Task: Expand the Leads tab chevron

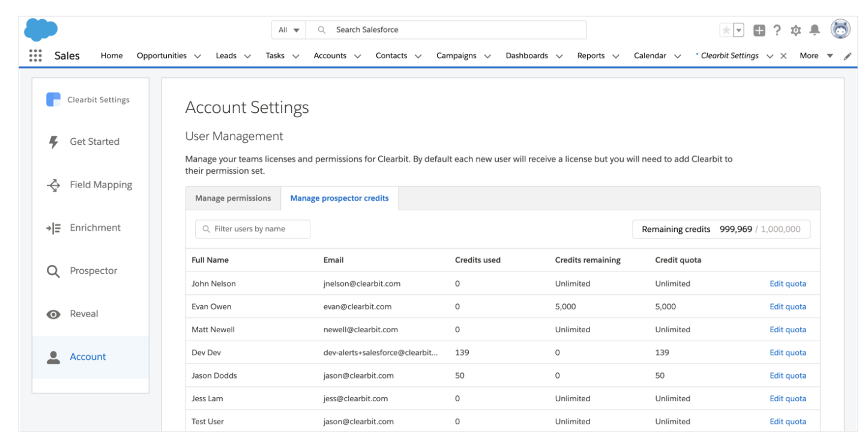Action: click(247, 56)
